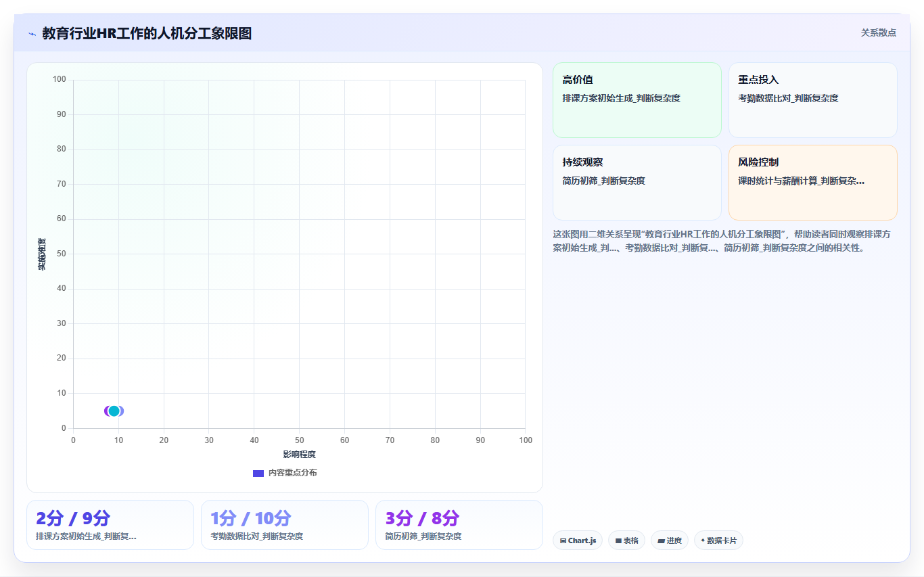Click the y-axis tick value 100
The height and width of the screenshot is (577, 924).
[60, 80]
